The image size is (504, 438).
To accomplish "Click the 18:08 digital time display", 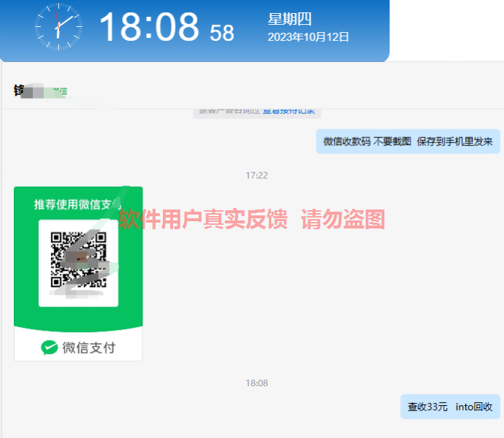I will pyautogui.click(x=149, y=28).
